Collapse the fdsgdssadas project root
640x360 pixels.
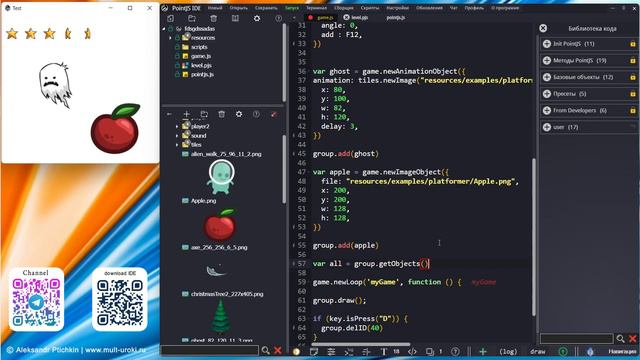click(164, 29)
